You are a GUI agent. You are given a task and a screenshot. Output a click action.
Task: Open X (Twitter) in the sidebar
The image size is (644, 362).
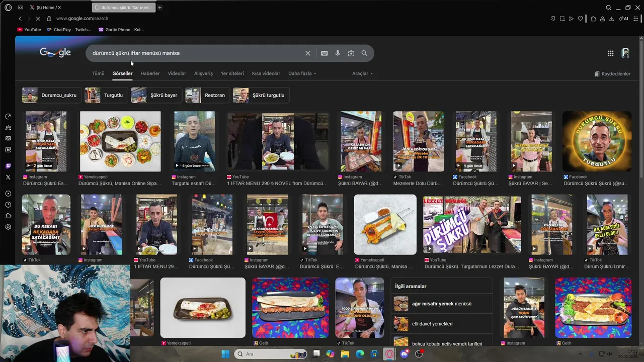(x=8, y=177)
